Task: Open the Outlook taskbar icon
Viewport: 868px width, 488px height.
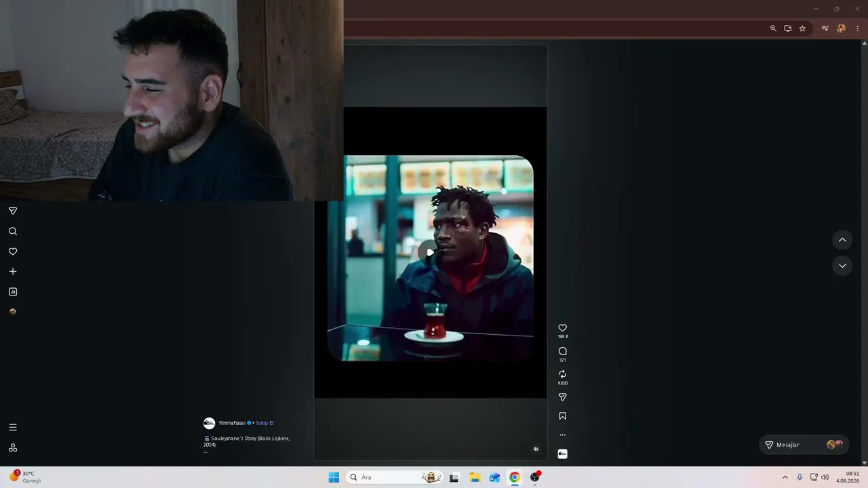Action: coord(495,477)
